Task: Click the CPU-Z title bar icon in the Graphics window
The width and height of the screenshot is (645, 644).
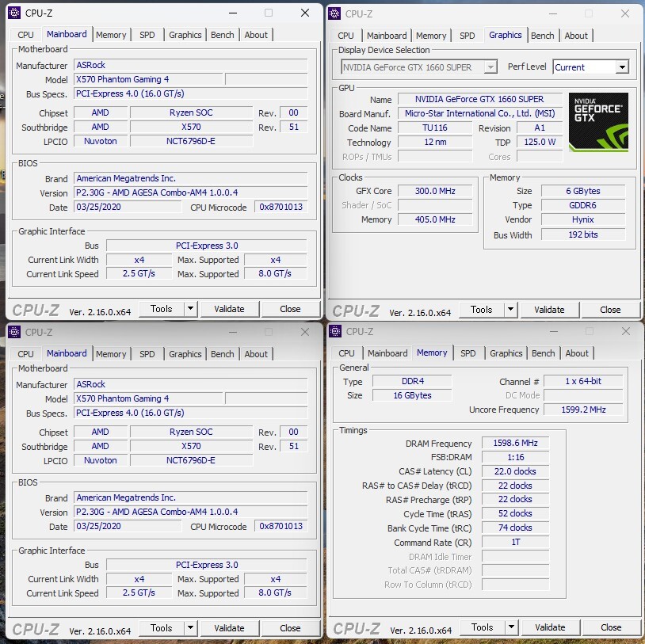Action: point(334,13)
